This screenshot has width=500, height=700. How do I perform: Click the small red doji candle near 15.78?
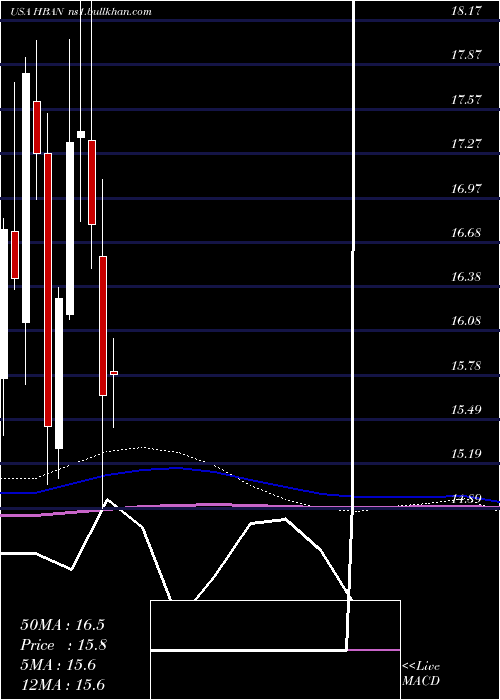coord(114,373)
